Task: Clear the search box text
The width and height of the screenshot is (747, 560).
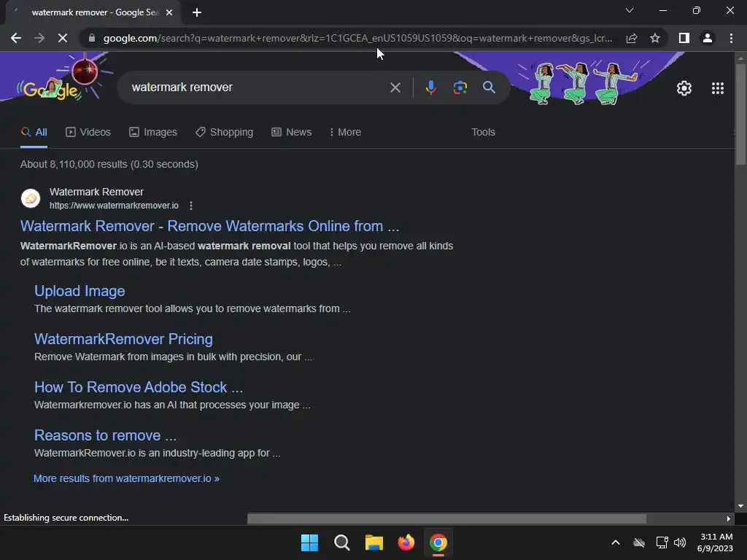Action: pyautogui.click(x=395, y=87)
